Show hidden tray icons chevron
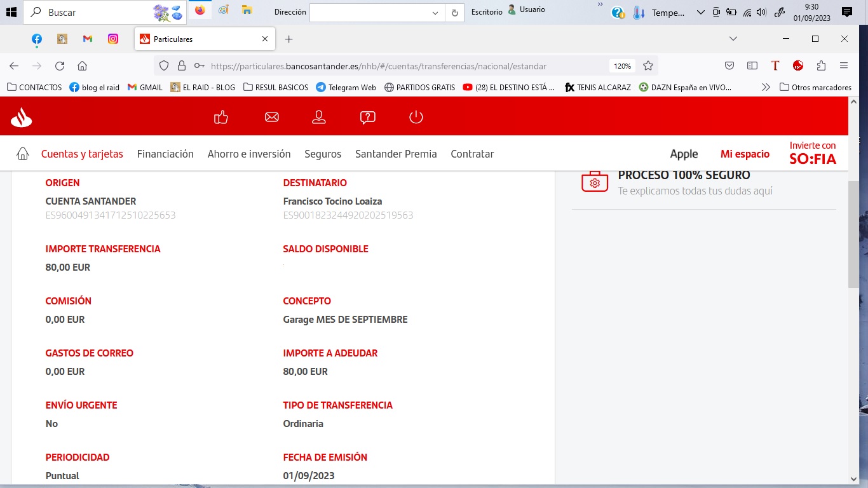The image size is (868, 488). pyautogui.click(x=700, y=12)
